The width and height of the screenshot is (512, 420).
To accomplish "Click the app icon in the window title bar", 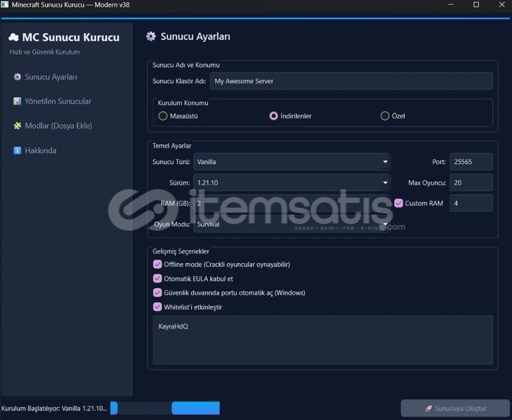I will coord(5,5).
